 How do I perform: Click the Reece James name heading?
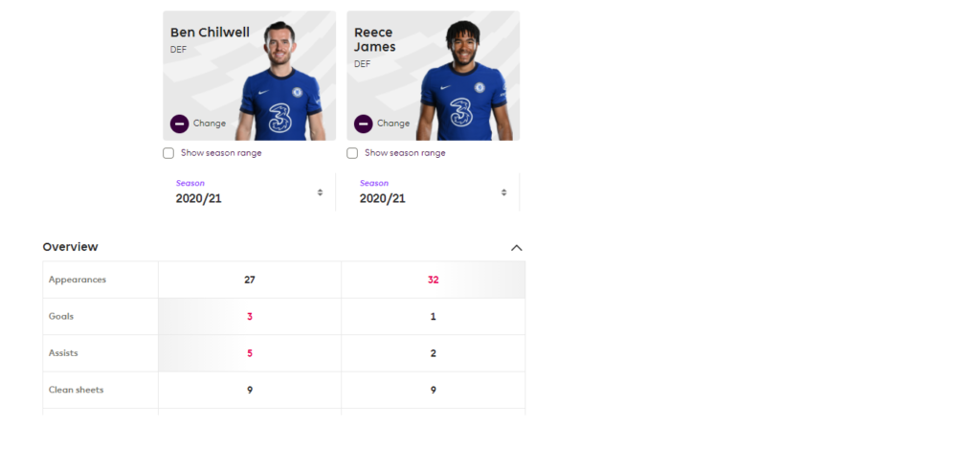coord(375,39)
